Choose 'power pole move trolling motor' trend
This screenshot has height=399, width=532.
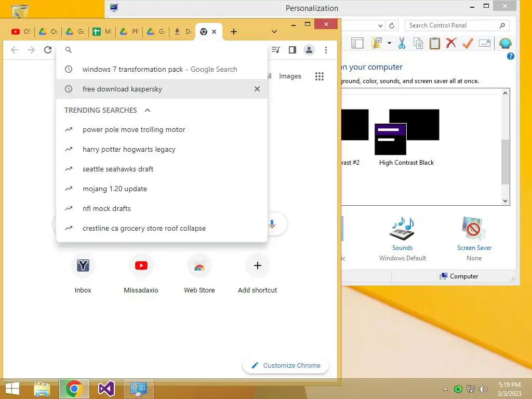click(x=162, y=129)
